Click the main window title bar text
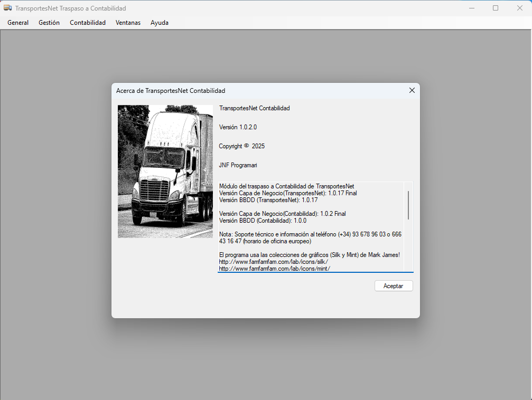This screenshot has width=532, height=400. coord(70,8)
